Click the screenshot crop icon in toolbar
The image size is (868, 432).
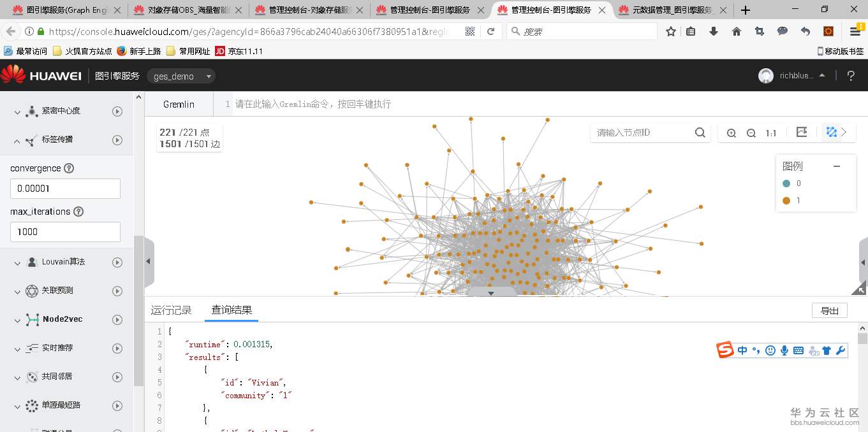759,31
